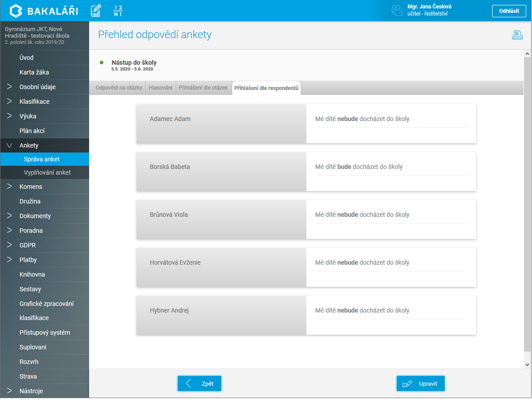Screen dimensions: 532x399
Task: Open Plán akcí menu item
Action: coord(44,131)
